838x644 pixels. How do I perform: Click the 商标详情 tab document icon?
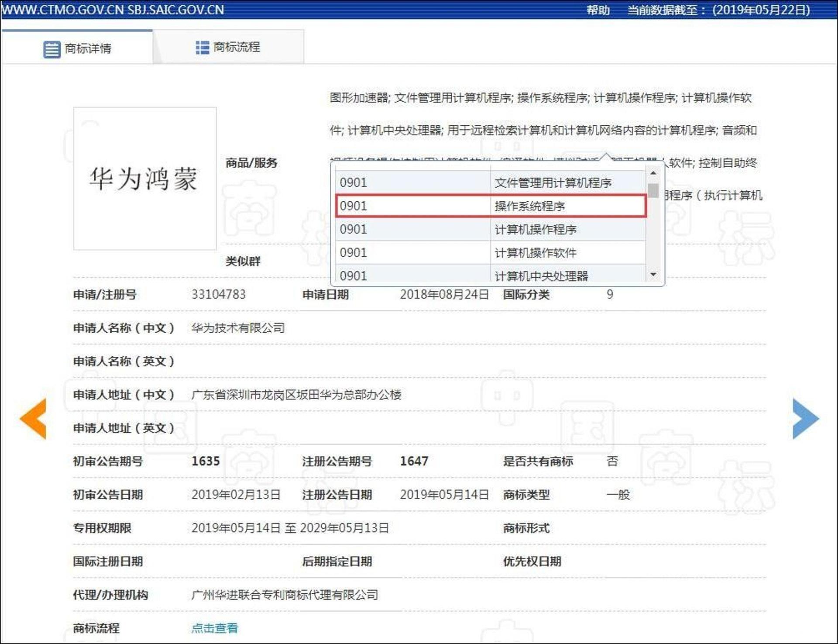click(x=52, y=49)
